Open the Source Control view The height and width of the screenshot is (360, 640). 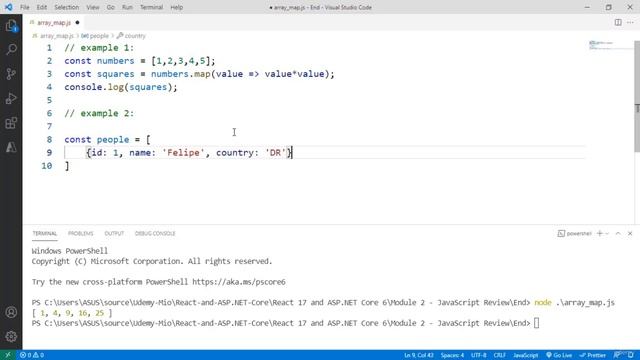[x=11, y=74]
